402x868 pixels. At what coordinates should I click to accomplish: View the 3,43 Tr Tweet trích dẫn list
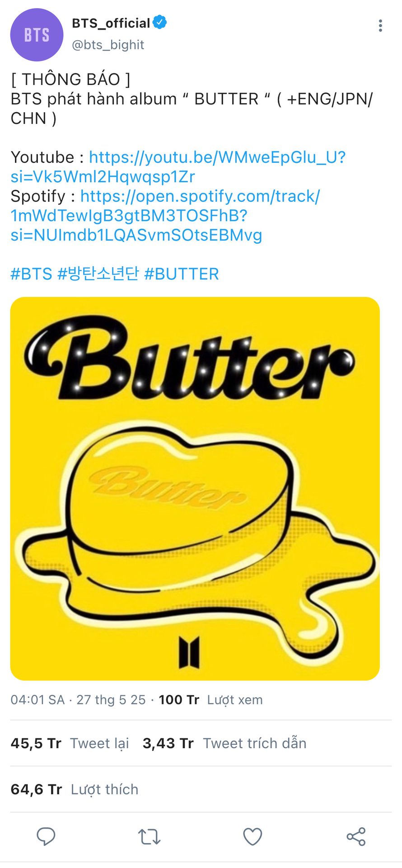(x=224, y=743)
